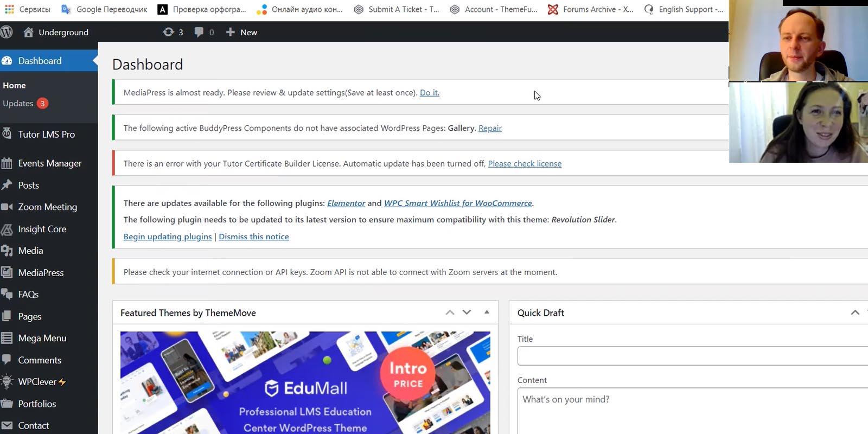Move Featured Themes widget down
The image size is (868, 434).
[x=467, y=312]
